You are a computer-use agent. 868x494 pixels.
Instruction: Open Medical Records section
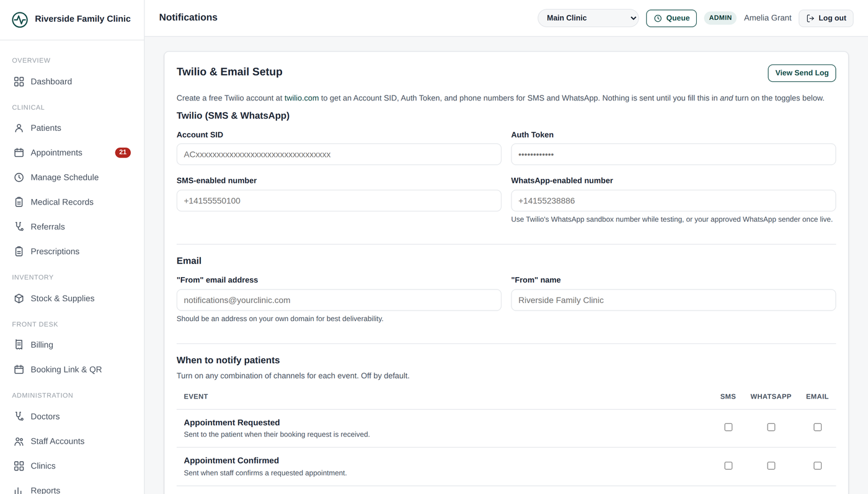click(x=72, y=202)
